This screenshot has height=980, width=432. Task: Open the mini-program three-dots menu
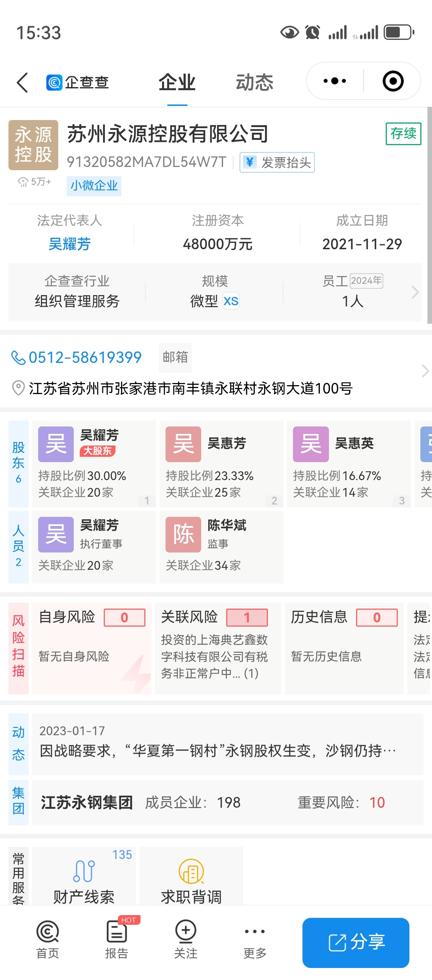(335, 81)
